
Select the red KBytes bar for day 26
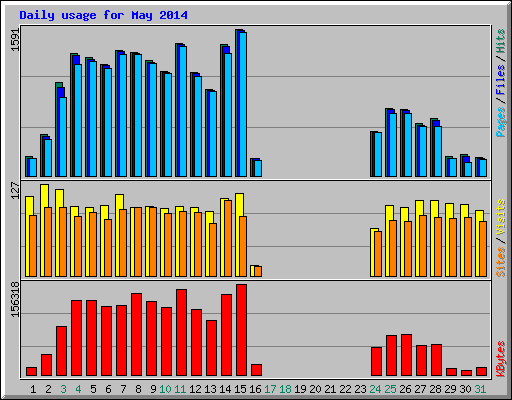(407, 355)
